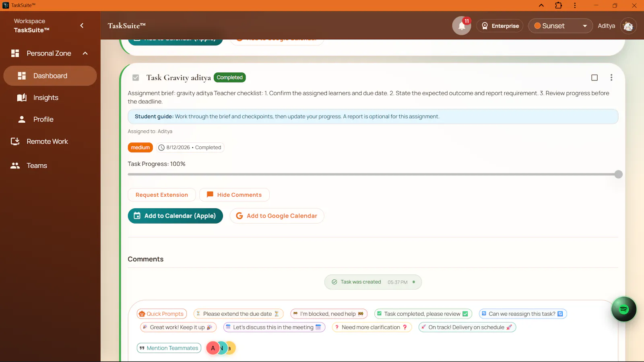644x362 pixels.
Task: Click the Enterprise badge icon
Action: click(x=485, y=26)
